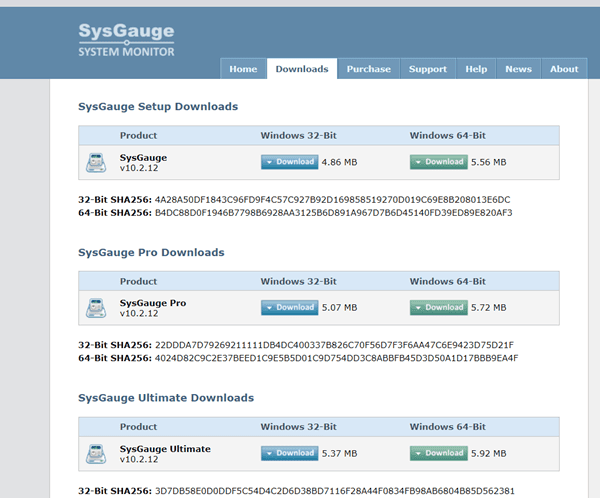Click the SysGauge Ultimate Downloads heading
The image size is (600, 498).
tap(166, 398)
